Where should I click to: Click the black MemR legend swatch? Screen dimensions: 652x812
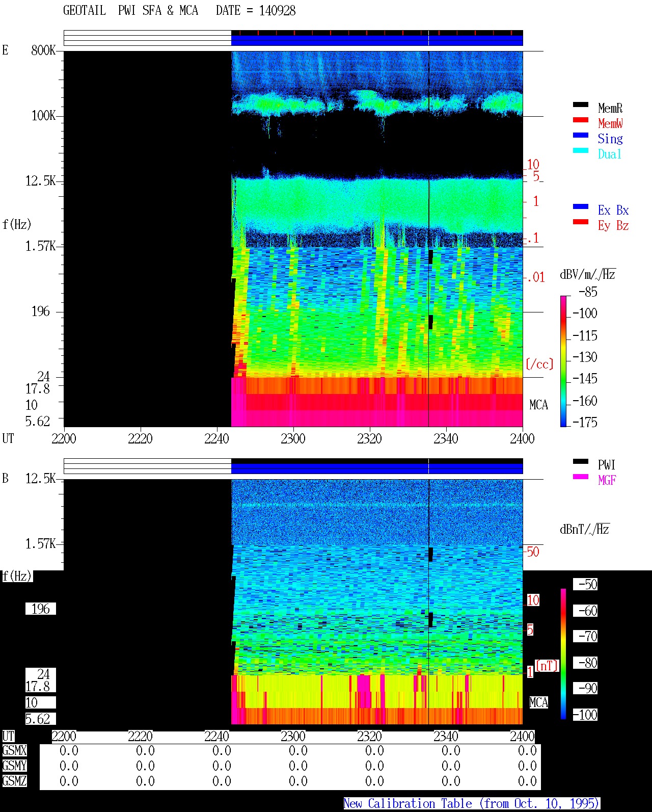click(x=581, y=104)
